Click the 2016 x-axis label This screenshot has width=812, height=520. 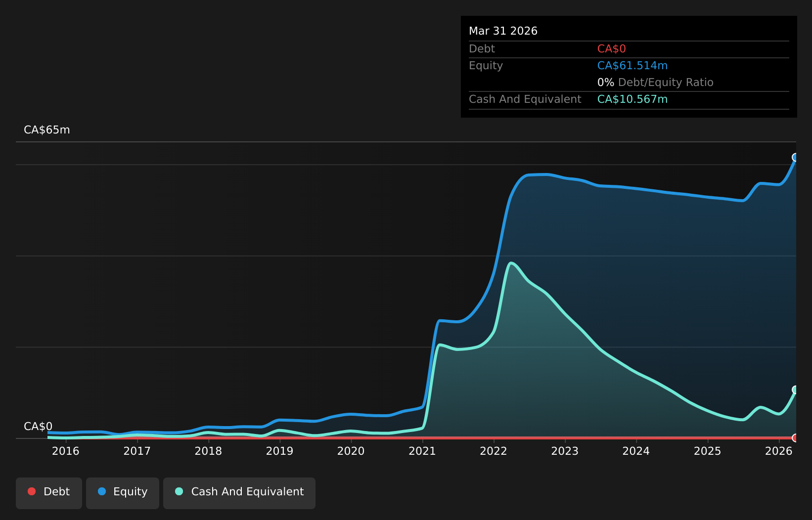click(66, 451)
